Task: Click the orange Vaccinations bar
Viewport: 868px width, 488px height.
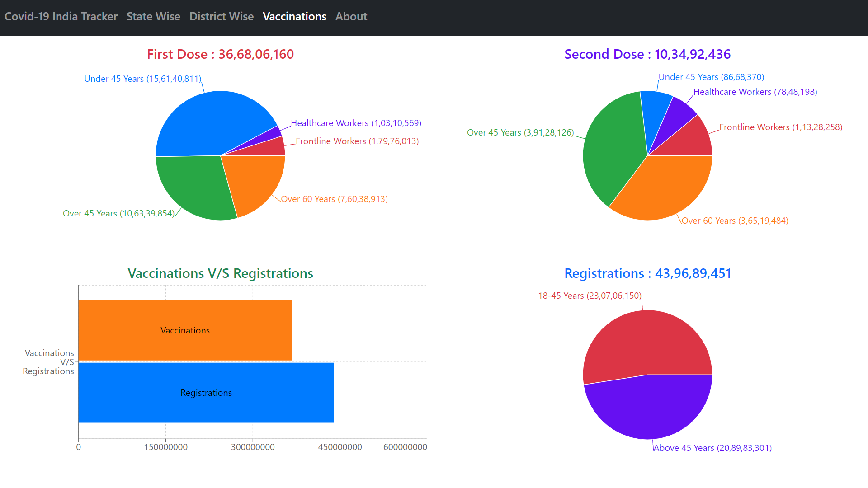Action: click(185, 330)
